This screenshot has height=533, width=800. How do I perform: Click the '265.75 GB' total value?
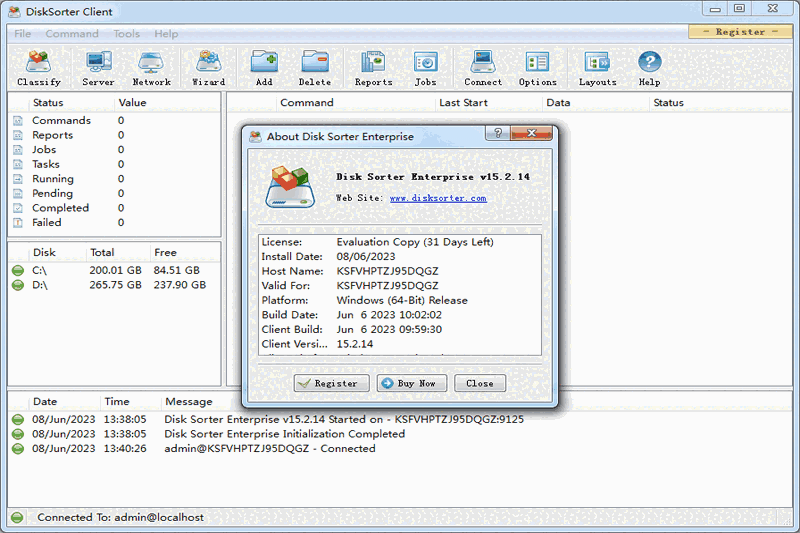point(115,285)
